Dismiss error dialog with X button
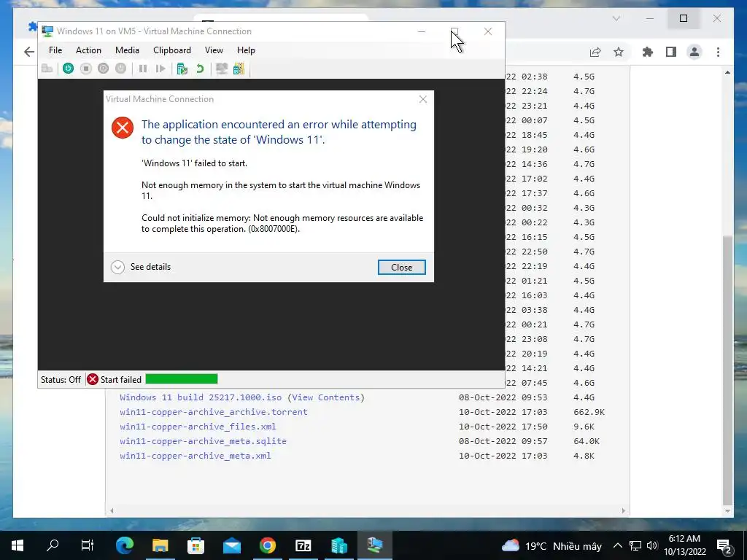 422,99
